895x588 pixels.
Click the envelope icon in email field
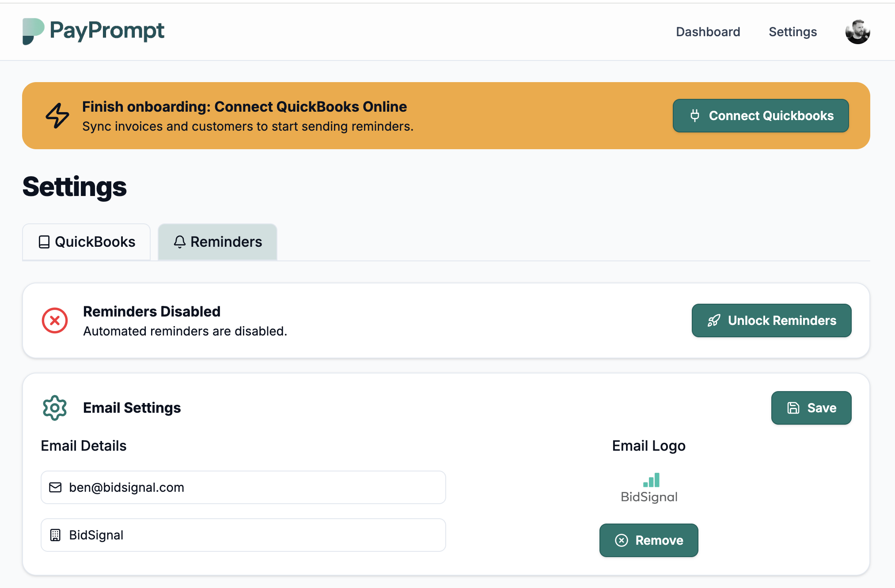[55, 487]
